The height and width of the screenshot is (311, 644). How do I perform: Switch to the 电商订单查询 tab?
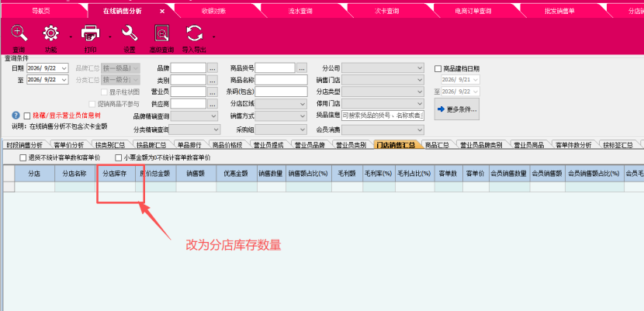pyautogui.click(x=473, y=12)
